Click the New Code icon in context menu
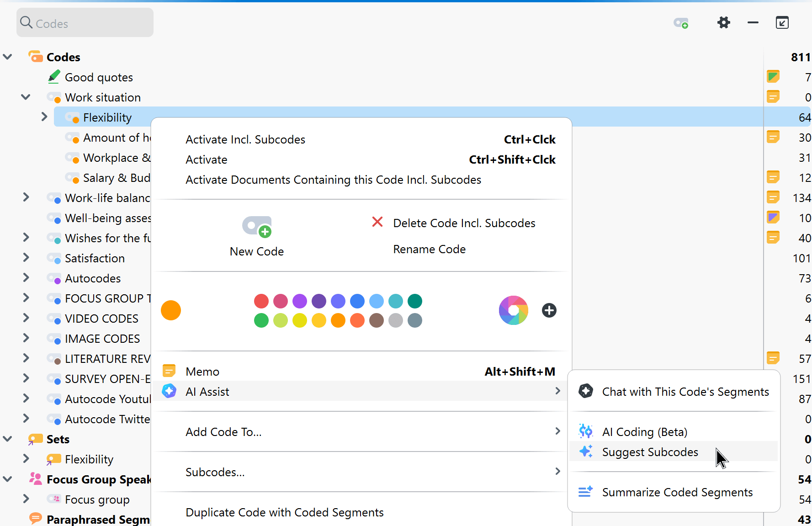The image size is (812, 526). [x=257, y=227]
